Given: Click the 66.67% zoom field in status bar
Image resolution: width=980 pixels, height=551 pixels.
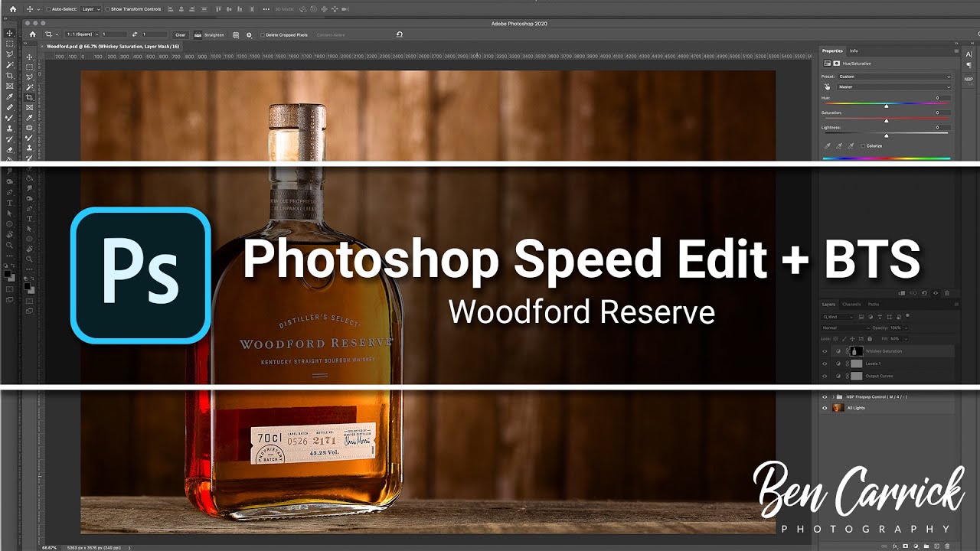Looking at the screenshot, I should (50, 547).
